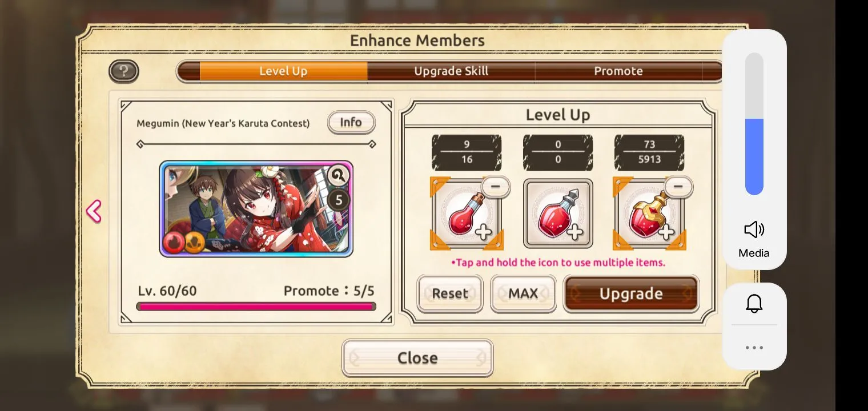Click the MAX button
Screen dimensions: 868x411
click(x=523, y=293)
